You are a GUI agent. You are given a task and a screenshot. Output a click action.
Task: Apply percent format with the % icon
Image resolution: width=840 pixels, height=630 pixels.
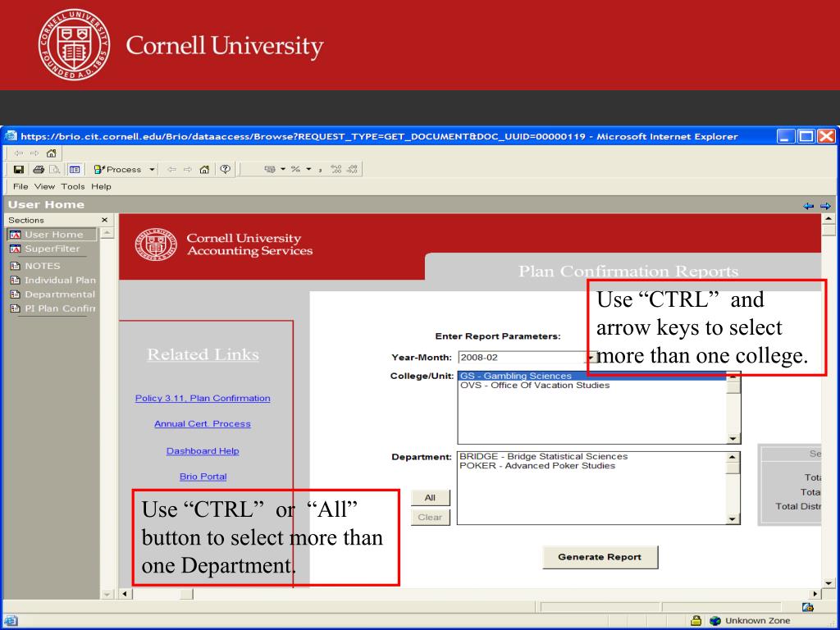click(295, 169)
